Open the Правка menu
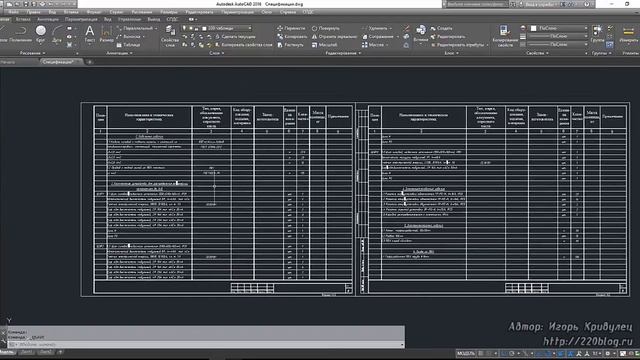 tap(33, 12)
